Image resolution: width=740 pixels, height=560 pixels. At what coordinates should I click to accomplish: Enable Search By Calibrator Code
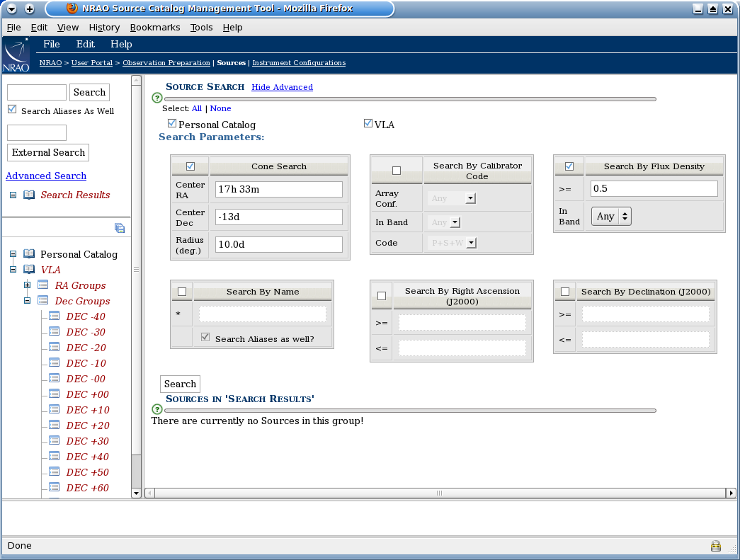[x=397, y=169]
